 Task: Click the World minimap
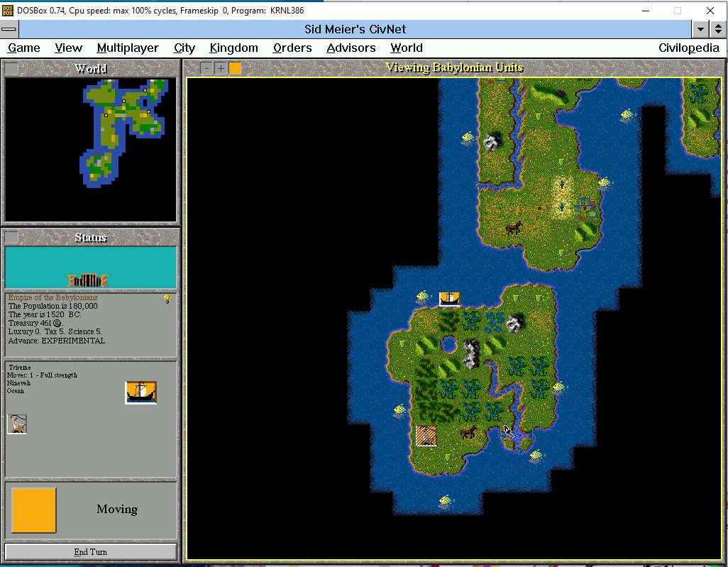coord(91,150)
